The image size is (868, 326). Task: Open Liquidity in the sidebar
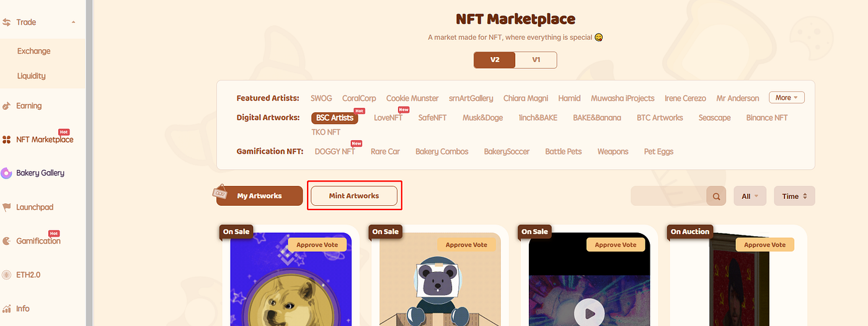pos(32,76)
